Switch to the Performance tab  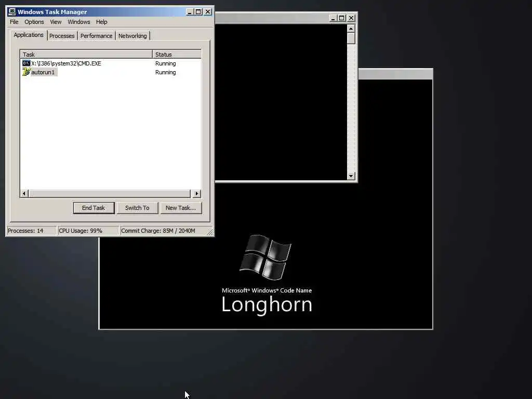(x=96, y=36)
